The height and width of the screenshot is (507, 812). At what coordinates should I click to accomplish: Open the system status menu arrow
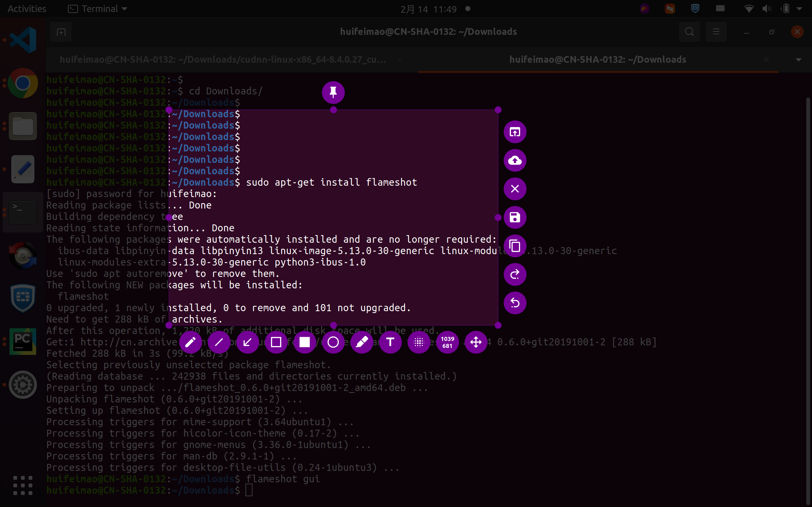click(800, 9)
